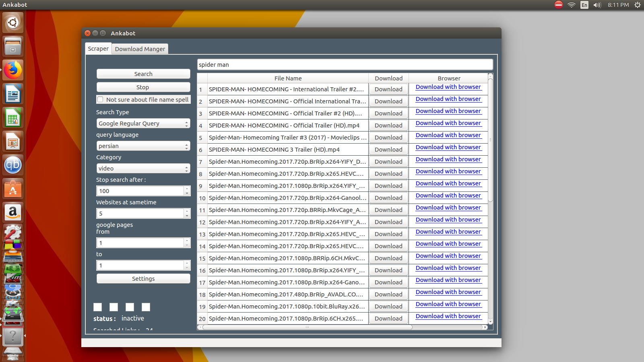Select the 1080p.10bit.BluRay file name
Screen dimensions: 644x362
pos(288,306)
